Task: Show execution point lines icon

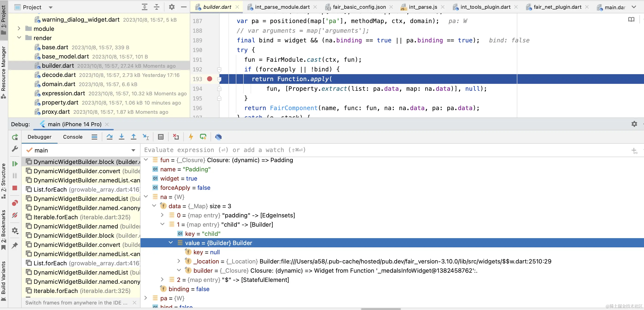Action: pos(94,137)
